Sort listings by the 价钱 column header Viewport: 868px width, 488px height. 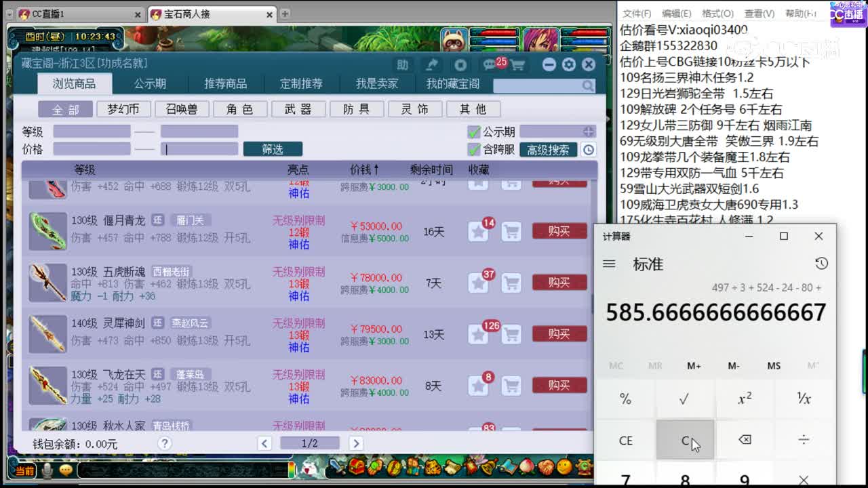365,169
